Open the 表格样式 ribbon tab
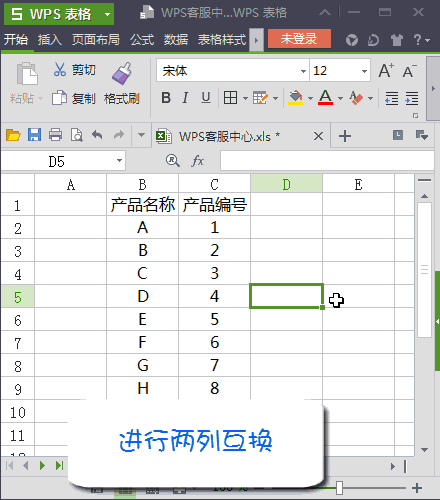 point(222,39)
